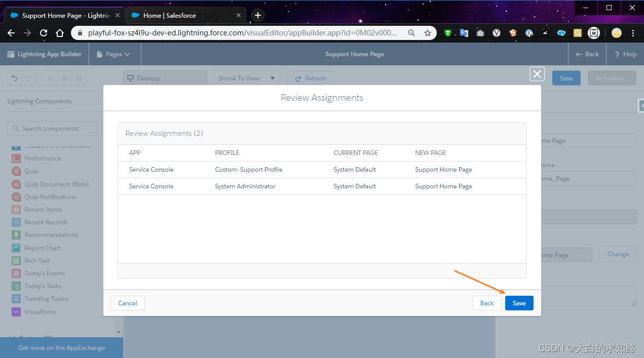This screenshot has height=358, width=644.
Task: Open the Google Translate extension
Action: coord(464,33)
